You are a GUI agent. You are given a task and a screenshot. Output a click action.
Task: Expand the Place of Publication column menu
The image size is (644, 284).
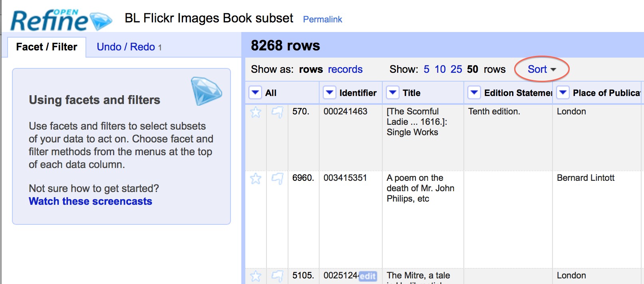pos(563,93)
